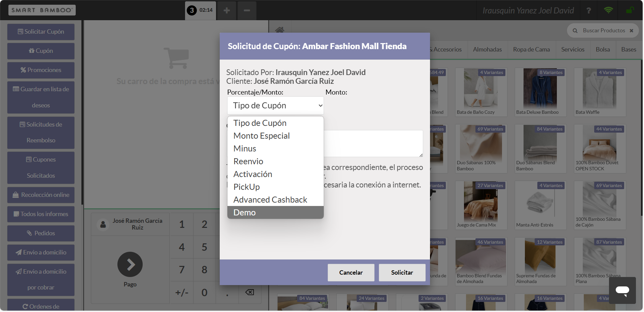Select Duo Sábanas 100% Bamboo product

[481, 149]
